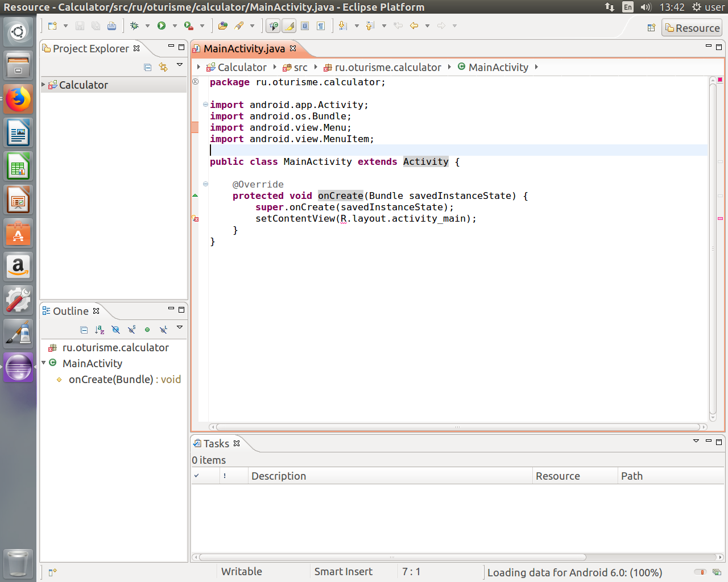Open LibreOffice Impress from the dock
The height and width of the screenshot is (582, 728).
pos(18,200)
